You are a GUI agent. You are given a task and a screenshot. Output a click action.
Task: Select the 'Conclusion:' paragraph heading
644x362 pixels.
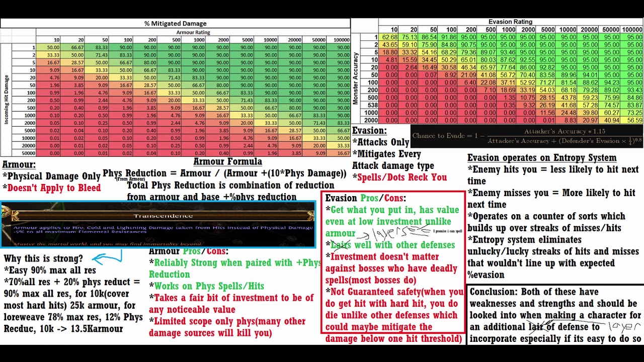click(494, 292)
